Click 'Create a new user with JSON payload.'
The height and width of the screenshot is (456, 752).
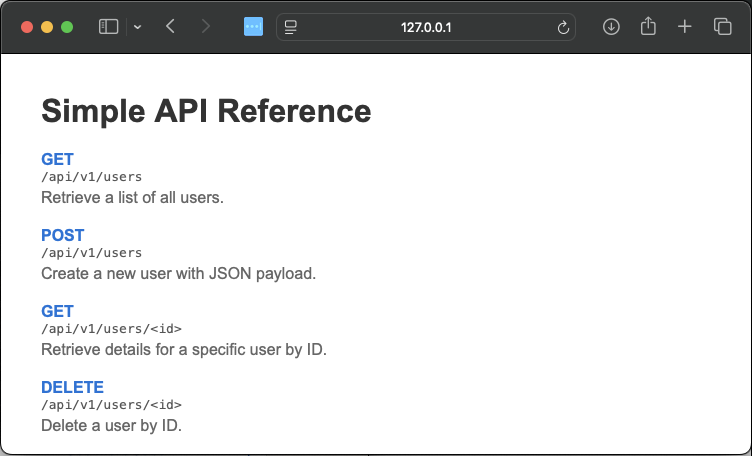[x=178, y=274]
